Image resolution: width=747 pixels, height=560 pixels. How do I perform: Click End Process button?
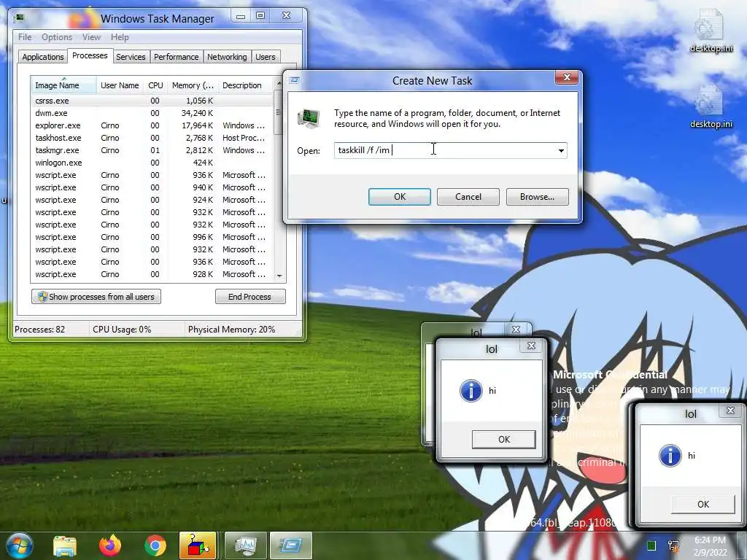250,297
